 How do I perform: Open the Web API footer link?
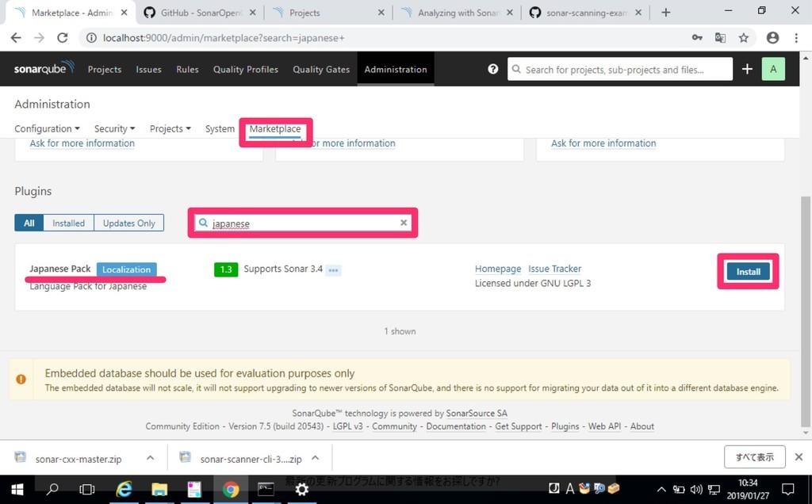click(604, 426)
